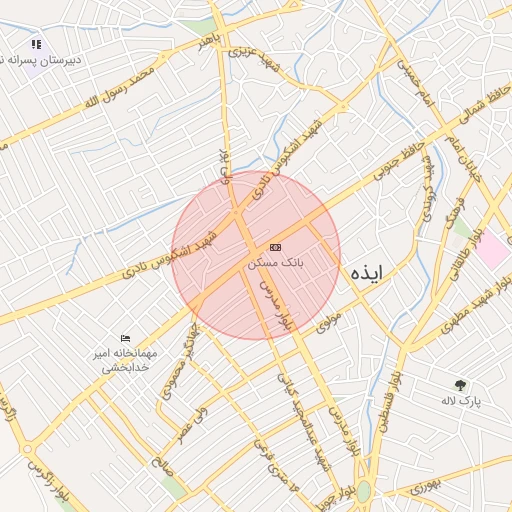Select the hotel bed icon for مهمانخانه امیر
Image resolution: width=512 pixels, height=512 pixels.
pyautogui.click(x=126, y=339)
